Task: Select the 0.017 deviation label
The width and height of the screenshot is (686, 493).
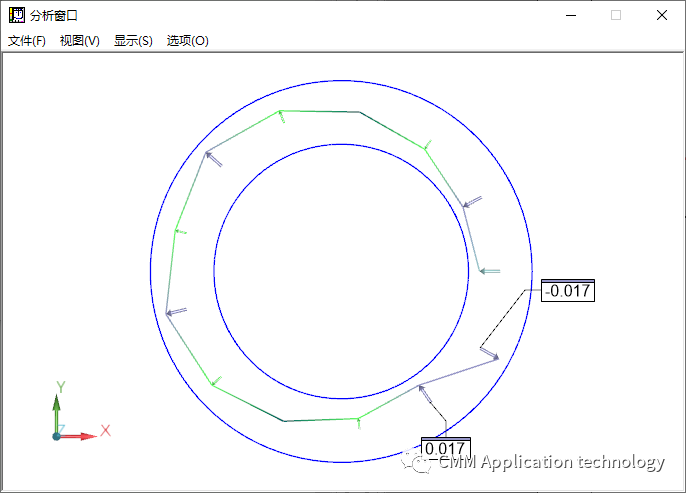Action: click(x=446, y=448)
